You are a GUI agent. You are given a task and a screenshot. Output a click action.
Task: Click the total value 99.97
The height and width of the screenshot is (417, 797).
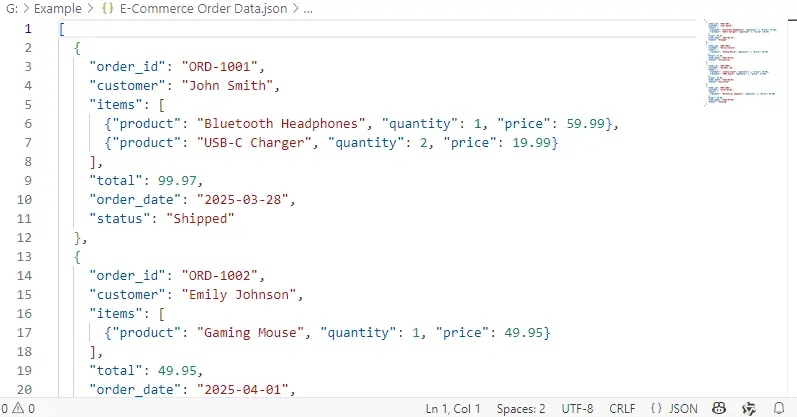point(177,181)
